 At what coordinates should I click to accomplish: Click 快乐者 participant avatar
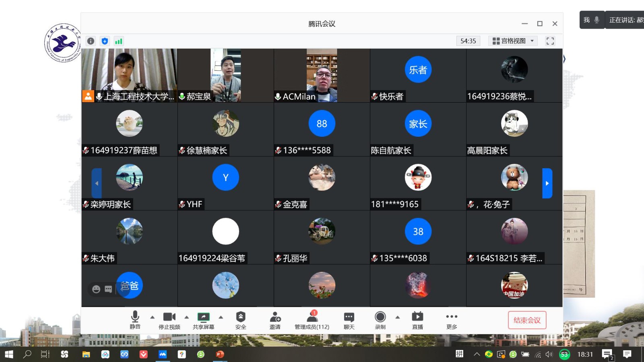(418, 70)
